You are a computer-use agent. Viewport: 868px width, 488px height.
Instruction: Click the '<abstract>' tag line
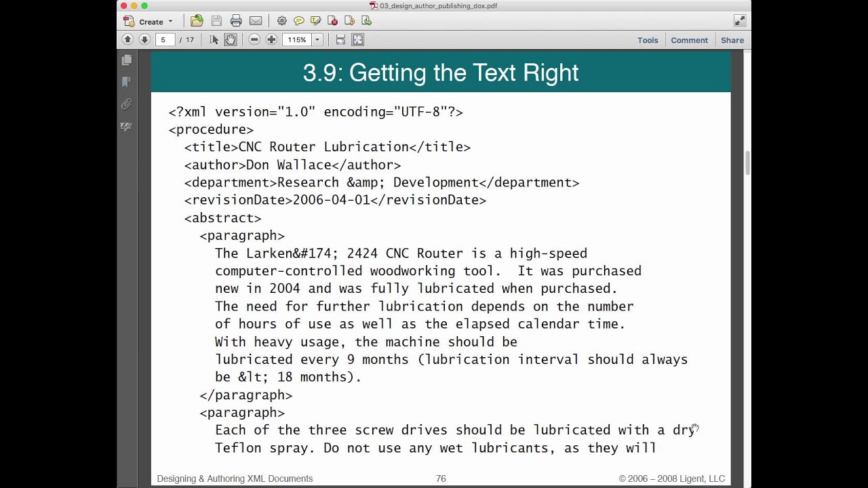tap(222, 218)
